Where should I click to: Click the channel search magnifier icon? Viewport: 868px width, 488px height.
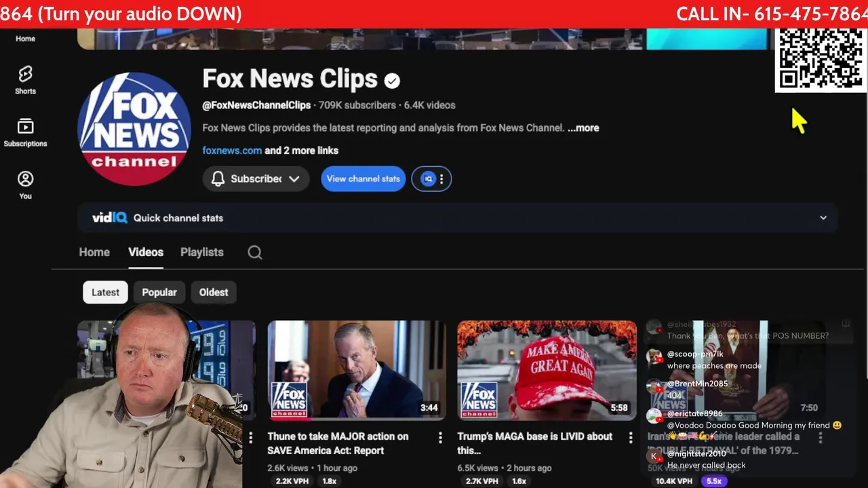click(x=255, y=253)
